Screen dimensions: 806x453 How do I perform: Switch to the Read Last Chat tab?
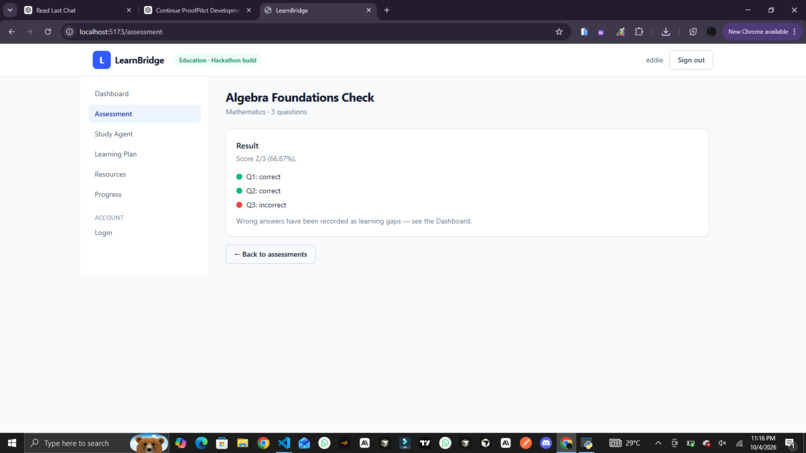pos(78,10)
